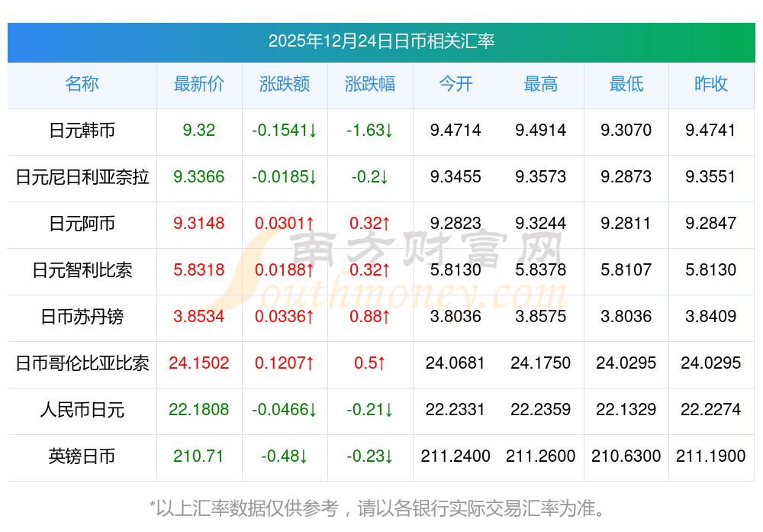Select the 人民币日元 row name
763x532 pixels.
(82, 409)
